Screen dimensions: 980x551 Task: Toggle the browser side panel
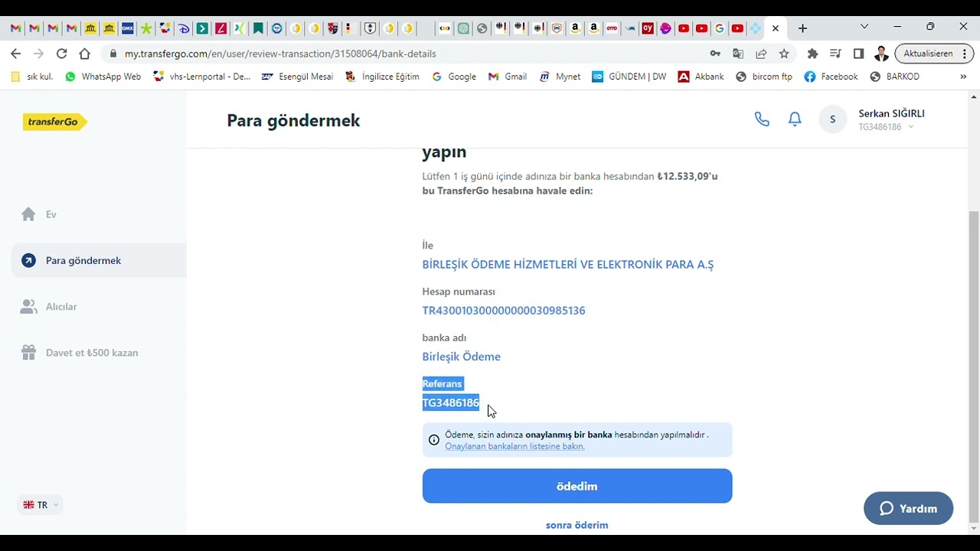coord(858,54)
